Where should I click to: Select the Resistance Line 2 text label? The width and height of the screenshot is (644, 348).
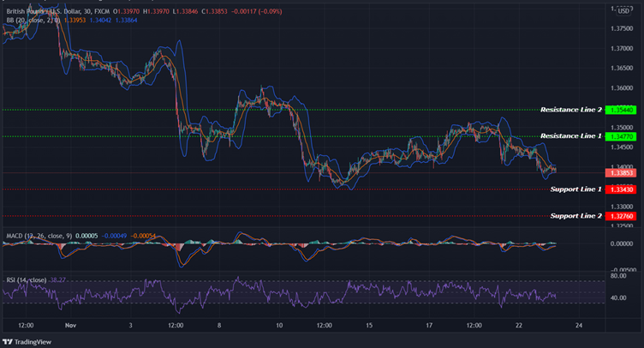tap(570, 110)
